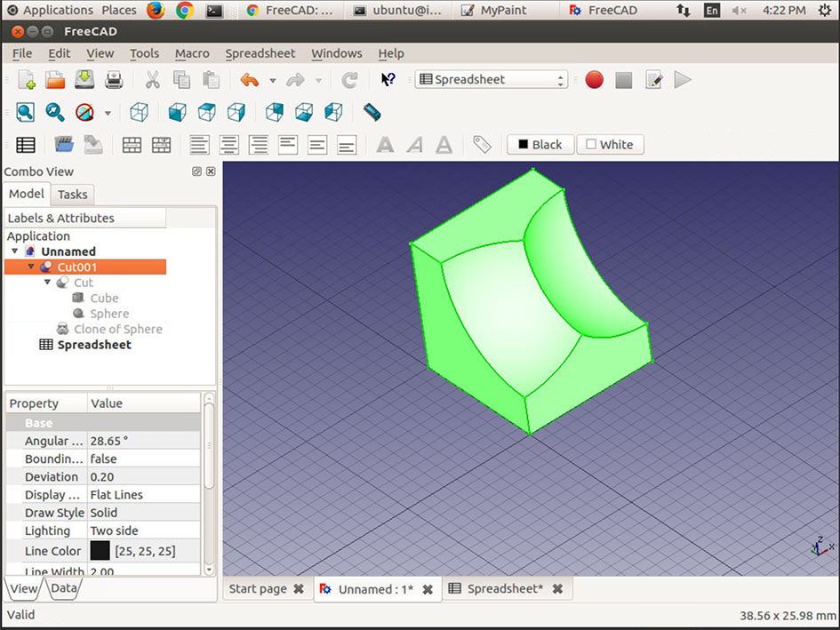The height and width of the screenshot is (630, 840).
Task: Click the Refresh icon
Action: 349,80
